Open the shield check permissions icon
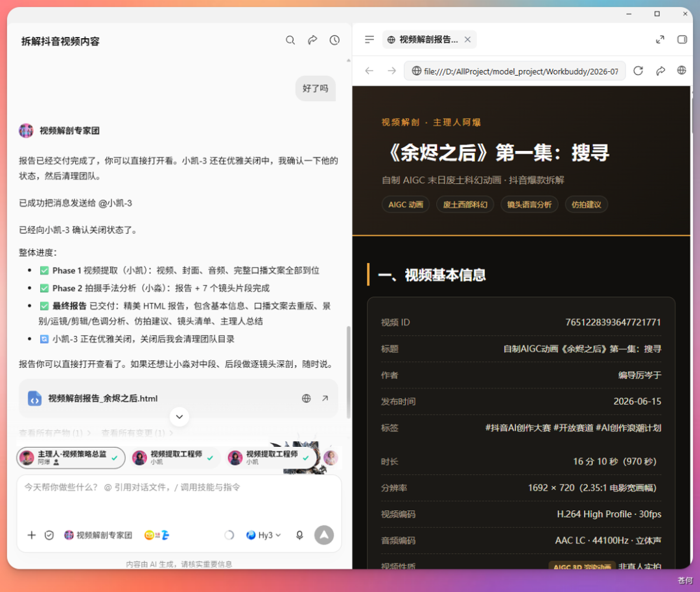This screenshot has width=700, height=592. 49,535
